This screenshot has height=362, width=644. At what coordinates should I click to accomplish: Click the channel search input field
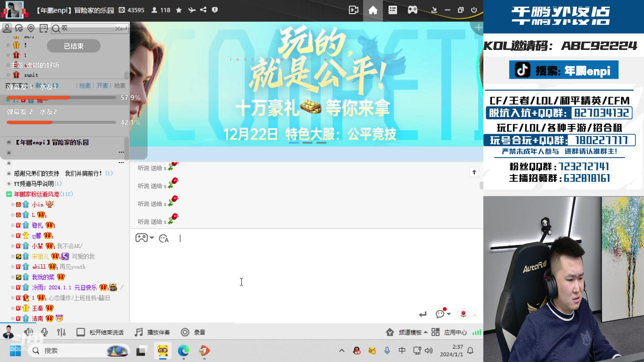click(x=89, y=28)
